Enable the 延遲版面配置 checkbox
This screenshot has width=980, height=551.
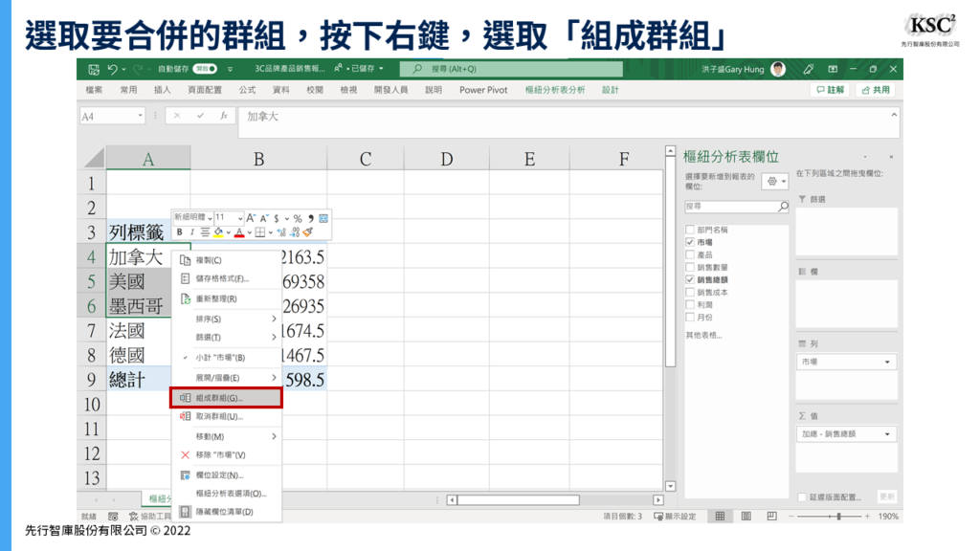click(x=802, y=497)
